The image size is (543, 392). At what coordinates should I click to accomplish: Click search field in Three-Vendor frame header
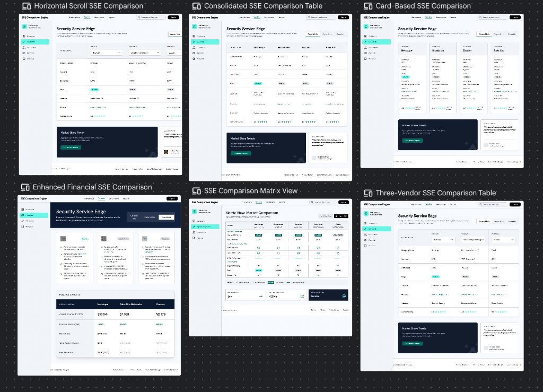[x=493, y=205]
